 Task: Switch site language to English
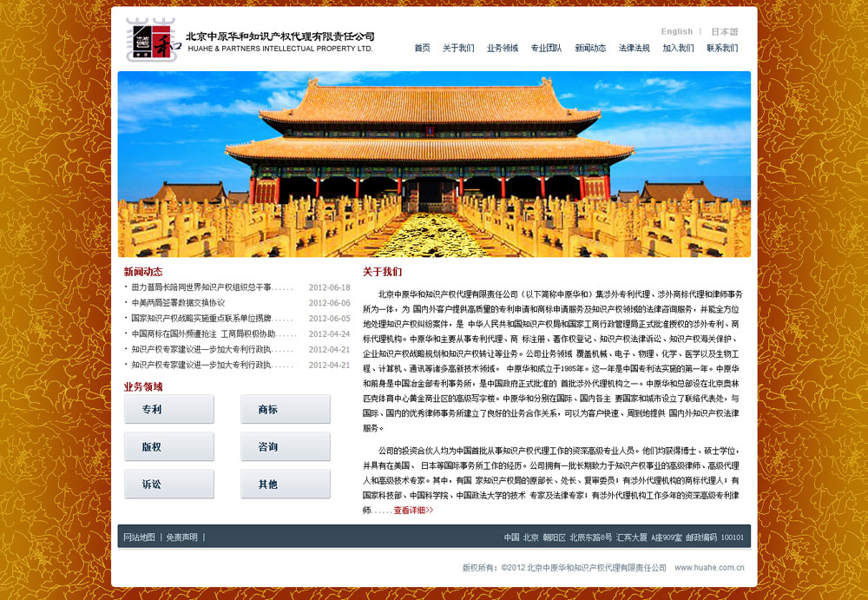point(676,31)
